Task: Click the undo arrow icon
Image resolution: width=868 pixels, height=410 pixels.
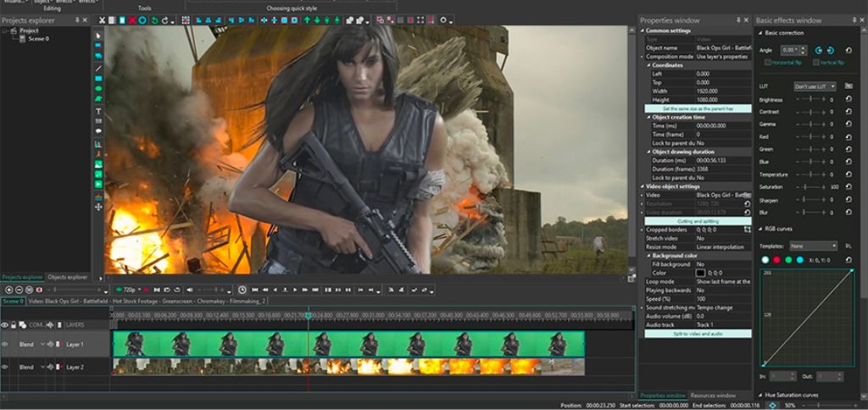Action: coord(154,19)
